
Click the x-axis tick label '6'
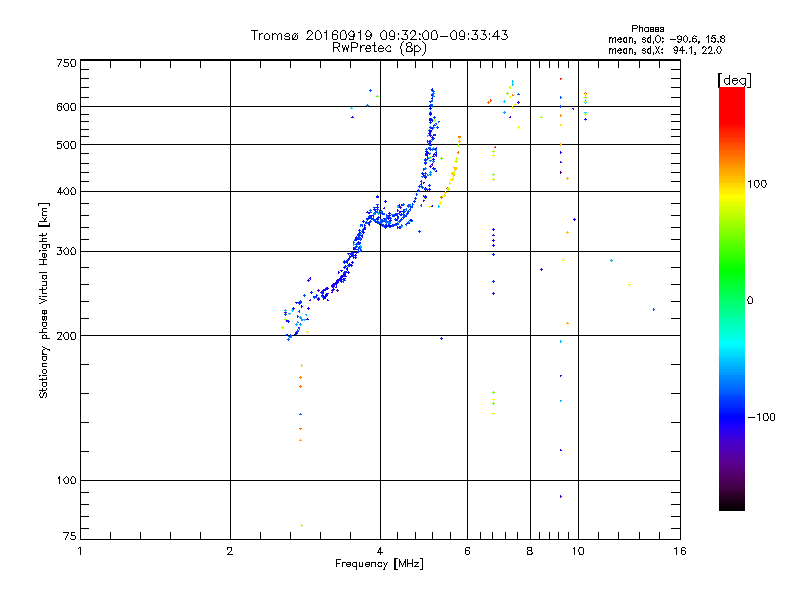click(467, 551)
